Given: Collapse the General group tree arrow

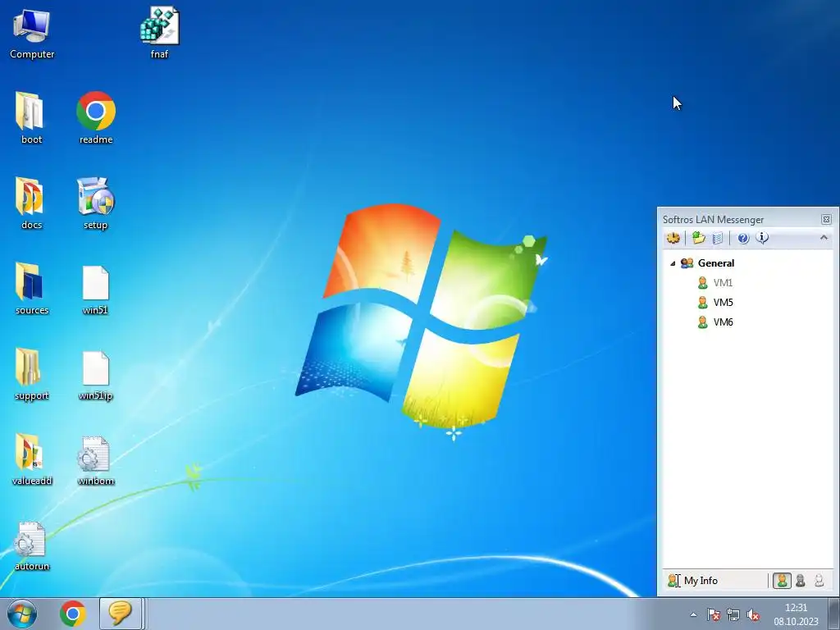Looking at the screenshot, I should (673, 263).
